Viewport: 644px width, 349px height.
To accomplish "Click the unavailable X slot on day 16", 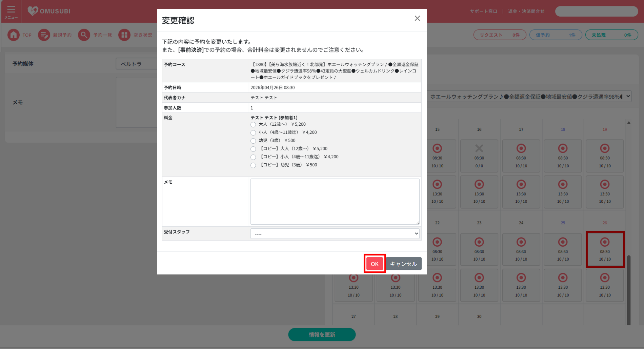I will pyautogui.click(x=479, y=156).
